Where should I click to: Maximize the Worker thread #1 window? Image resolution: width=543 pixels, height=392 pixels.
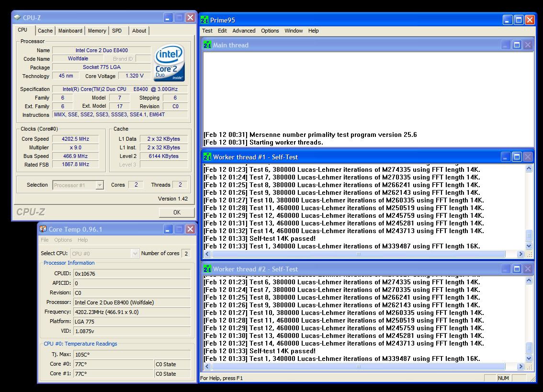[517, 157]
